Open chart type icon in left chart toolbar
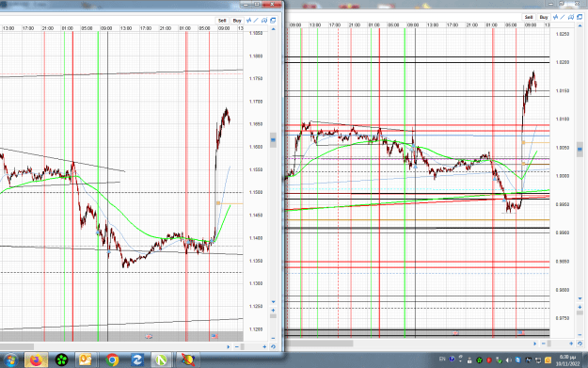The image size is (588, 368). pos(264,21)
